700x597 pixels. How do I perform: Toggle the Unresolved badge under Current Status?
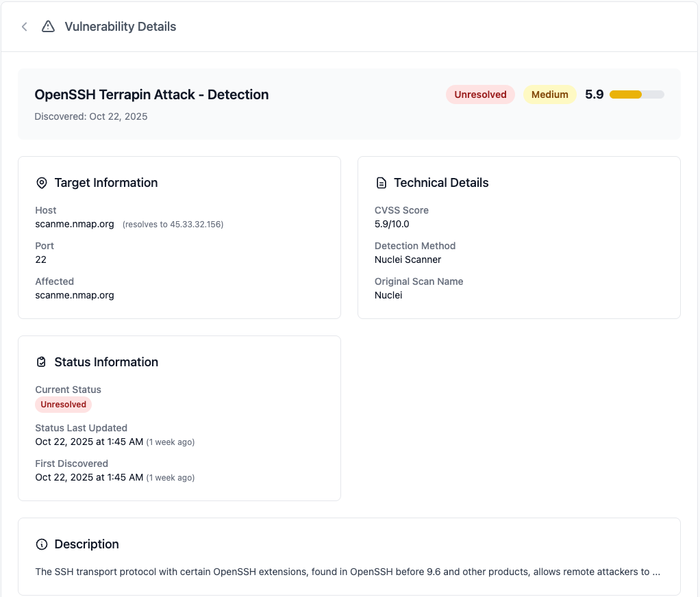pos(63,405)
